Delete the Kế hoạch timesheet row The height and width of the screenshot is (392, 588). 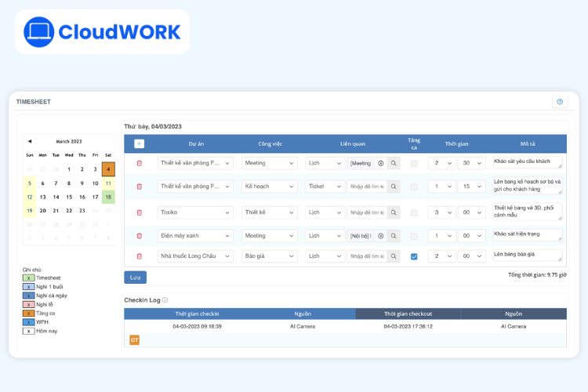pyautogui.click(x=139, y=187)
